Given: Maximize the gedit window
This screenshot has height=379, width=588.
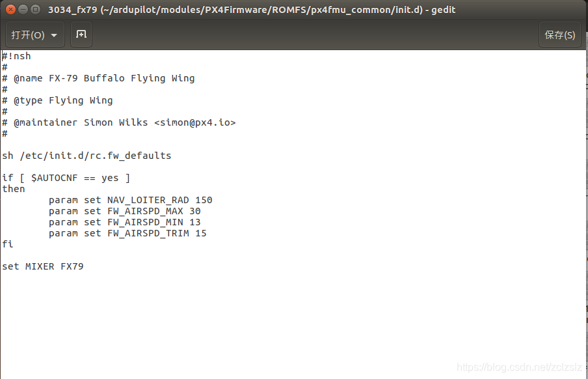Looking at the screenshot, I should point(35,9).
